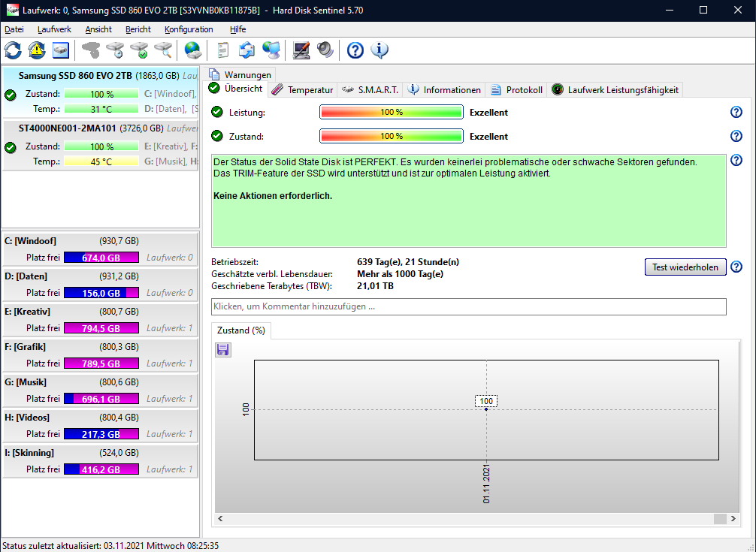
Task: Open the Laufwerk menu
Action: point(54,29)
